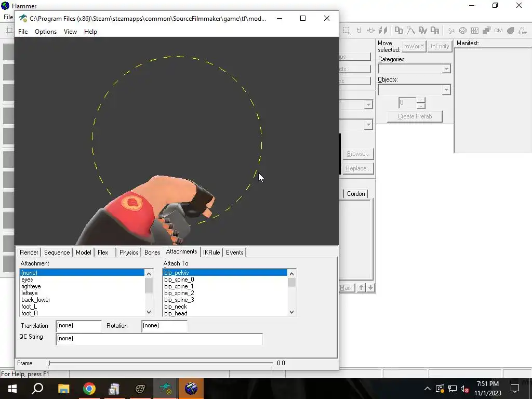Switch to the Model tab
The width and height of the screenshot is (532, 399).
pos(84,252)
